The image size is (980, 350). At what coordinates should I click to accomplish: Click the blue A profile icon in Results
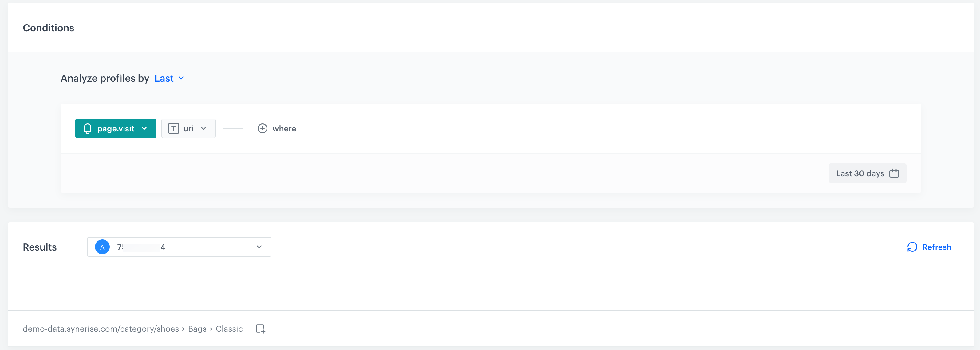click(102, 247)
